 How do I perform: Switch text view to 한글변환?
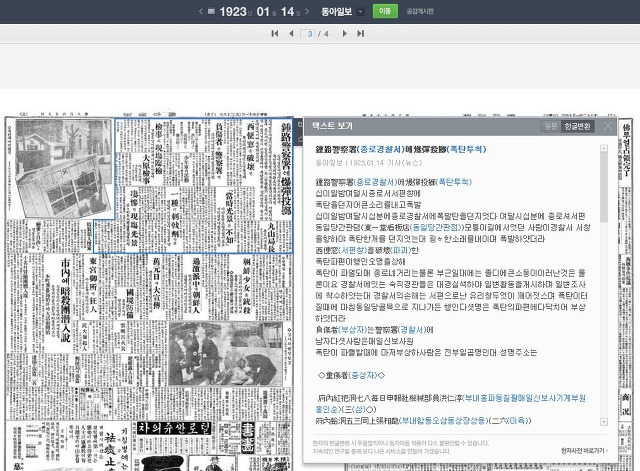pyautogui.click(x=577, y=126)
